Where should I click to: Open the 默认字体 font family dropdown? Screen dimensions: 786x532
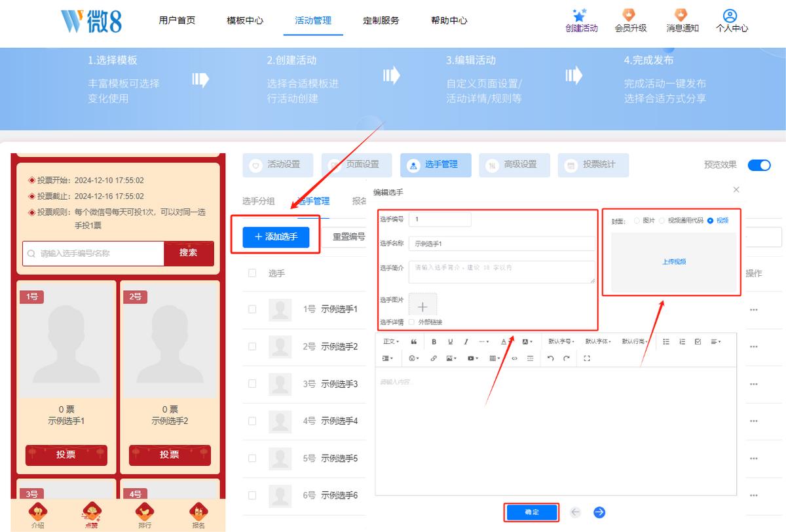tap(599, 341)
